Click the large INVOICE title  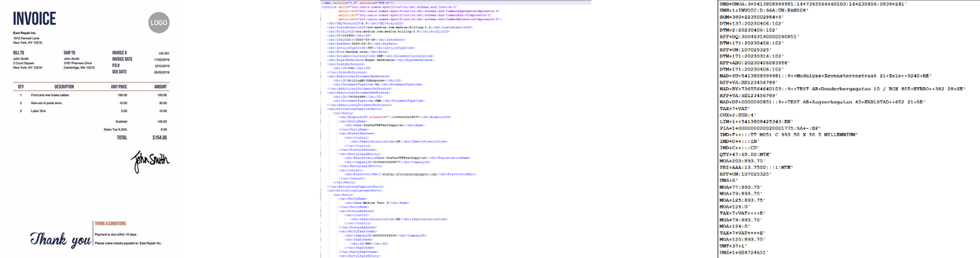[34, 19]
